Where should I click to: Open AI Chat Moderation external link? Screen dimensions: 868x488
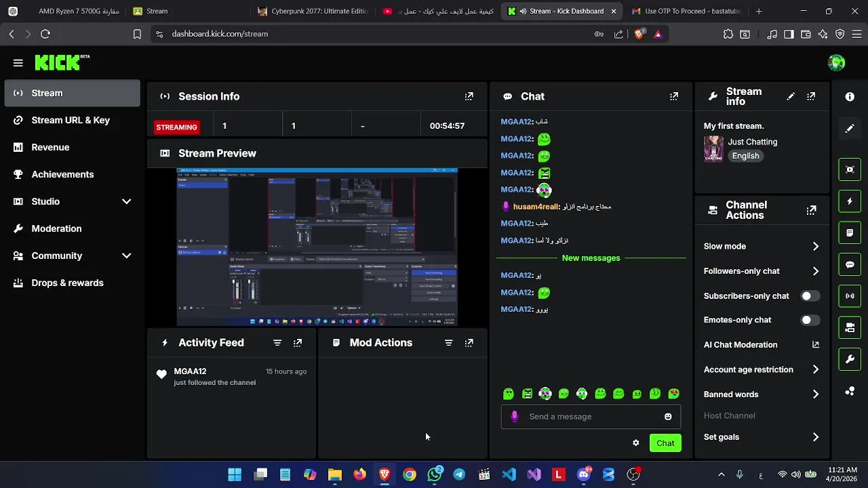(x=816, y=345)
